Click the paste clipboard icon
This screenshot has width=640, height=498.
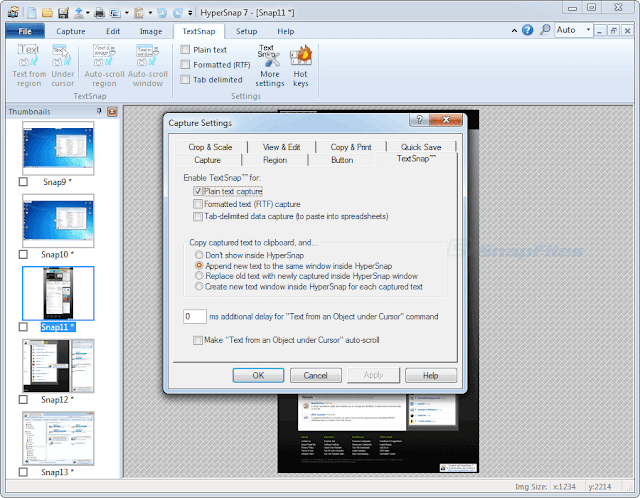(139, 13)
